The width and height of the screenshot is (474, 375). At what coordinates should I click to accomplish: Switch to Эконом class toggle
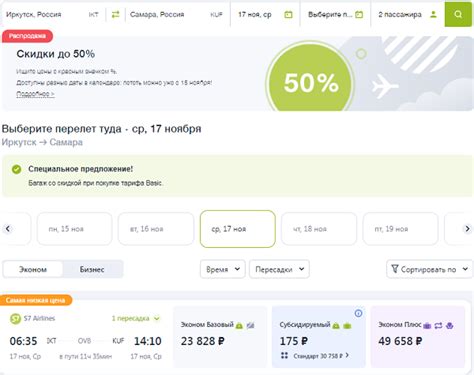click(33, 269)
